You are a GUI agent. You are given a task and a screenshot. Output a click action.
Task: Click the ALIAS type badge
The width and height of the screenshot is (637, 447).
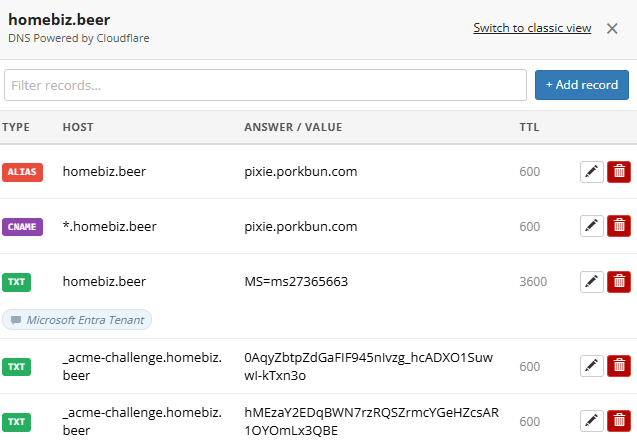tap(22, 172)
